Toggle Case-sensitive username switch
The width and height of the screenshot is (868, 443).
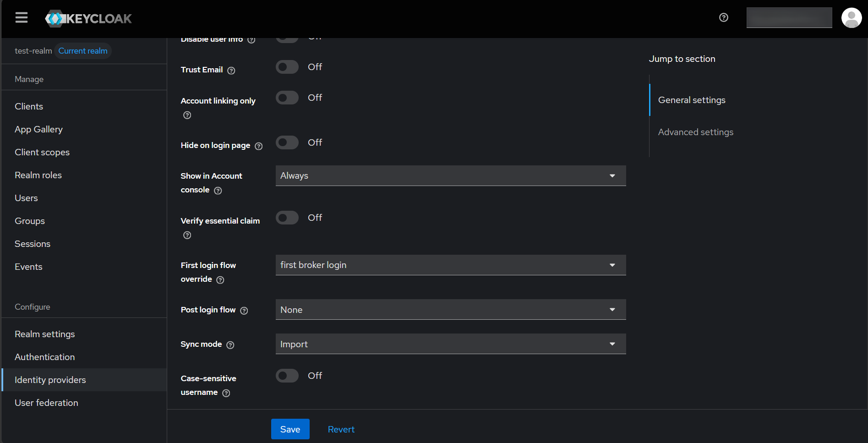[x=287, y=376]
